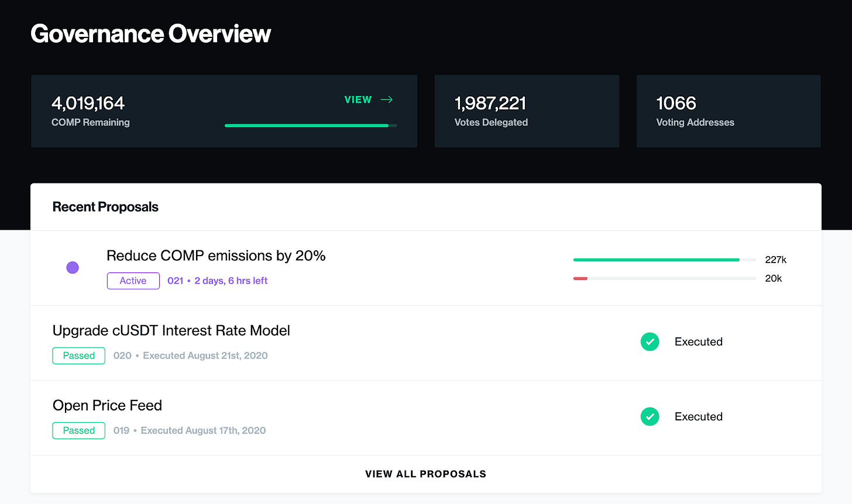
Task: Click the 4,019,164 COMP Remaining figure
Action: point(88,103)
